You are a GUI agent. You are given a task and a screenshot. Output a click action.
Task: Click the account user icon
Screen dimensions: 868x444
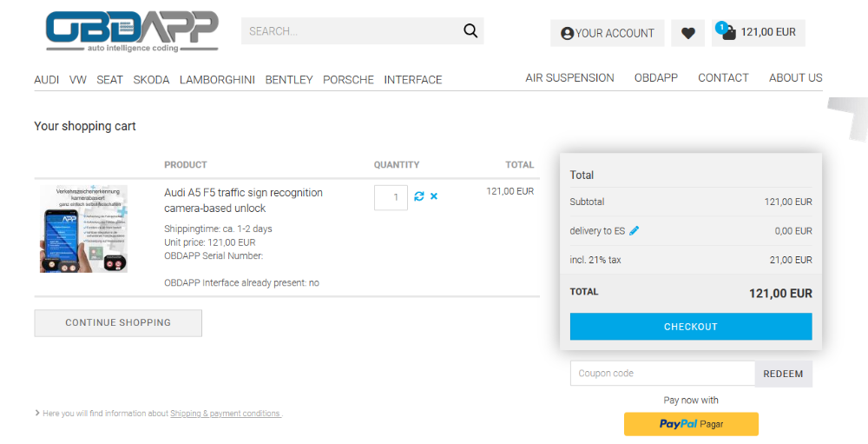pyautogui.click(x=567, y=33)
